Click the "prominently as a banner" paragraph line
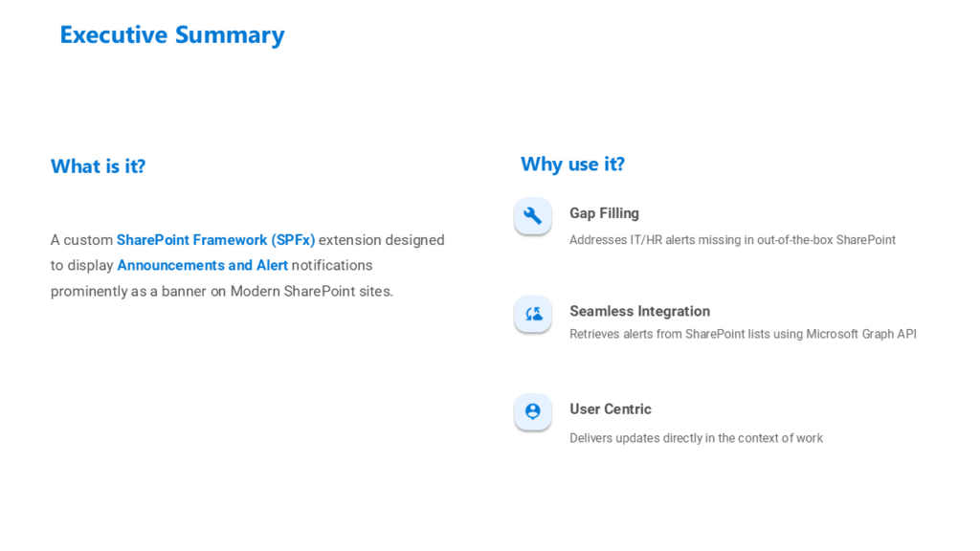980x551 pixels. [x=221, y=291]
